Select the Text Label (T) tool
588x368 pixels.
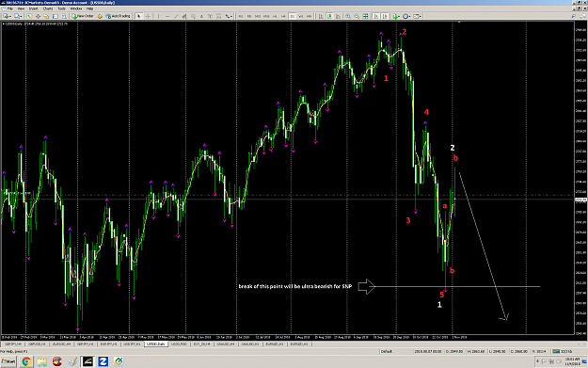point(210,16)
